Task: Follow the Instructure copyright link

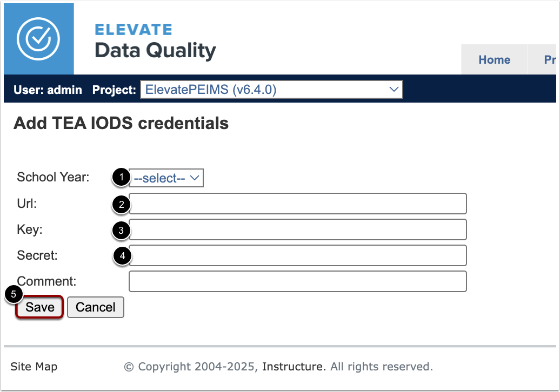Action: [x=291, y=366]
